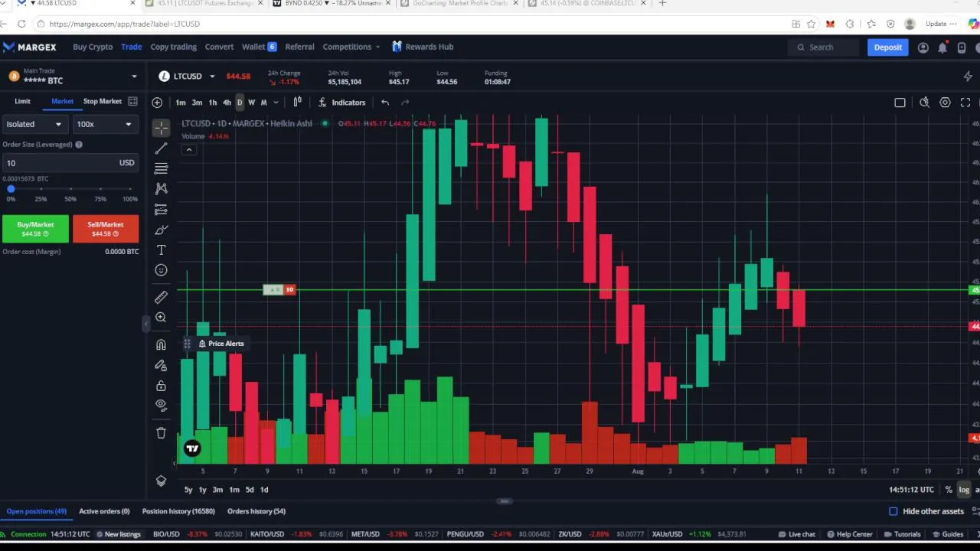Click the mobile app phone icon

(x=962, y=47)
